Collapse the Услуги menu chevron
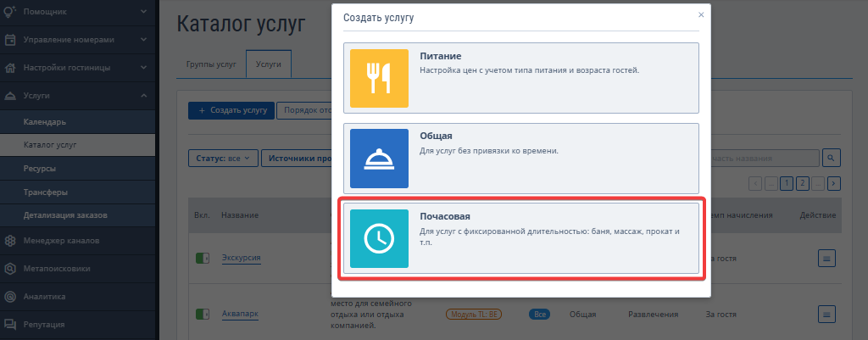The width and height of the screenshot is (868, 340). tap(143, 96)
